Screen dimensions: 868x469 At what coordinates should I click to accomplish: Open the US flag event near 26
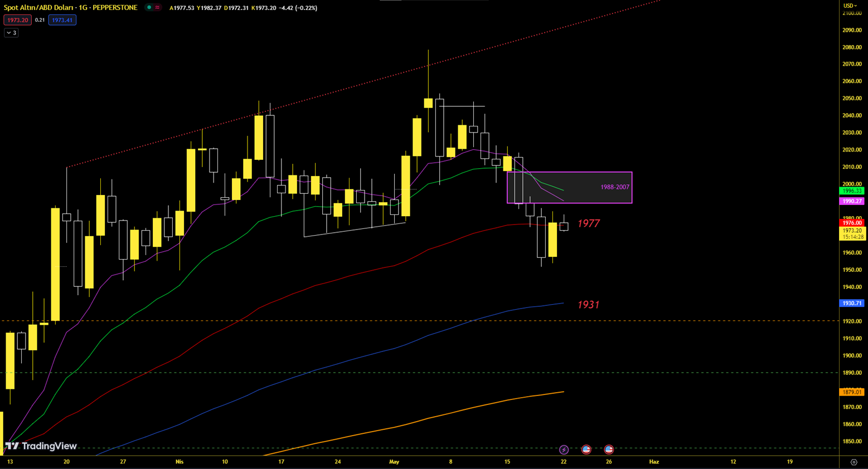[x=609, y=450]
